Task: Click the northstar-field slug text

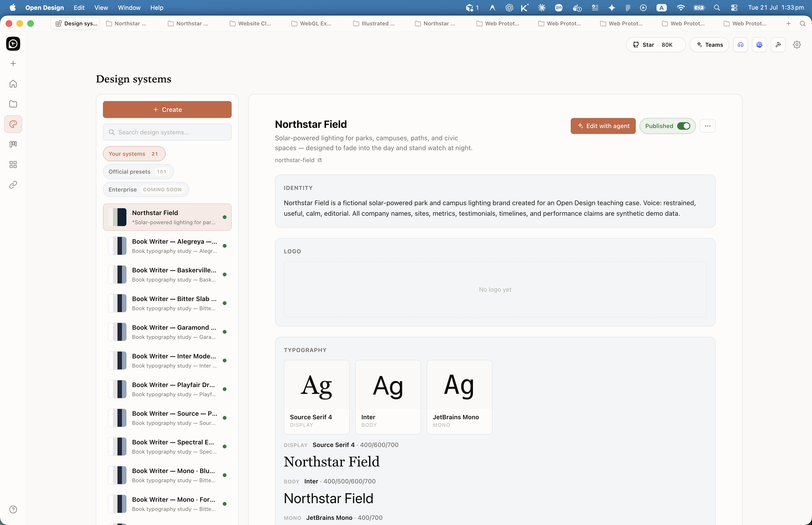Action: click(294, 160)
